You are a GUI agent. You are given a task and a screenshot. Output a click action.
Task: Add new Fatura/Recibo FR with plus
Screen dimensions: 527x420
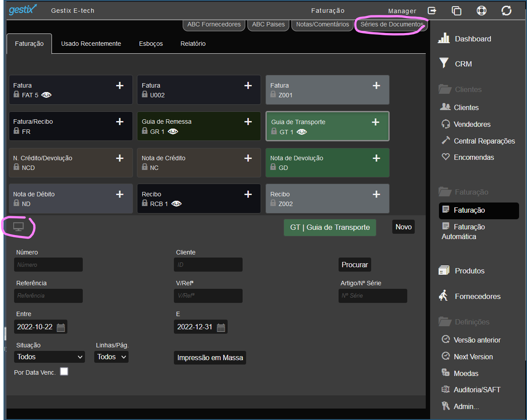tap(120, 122)
